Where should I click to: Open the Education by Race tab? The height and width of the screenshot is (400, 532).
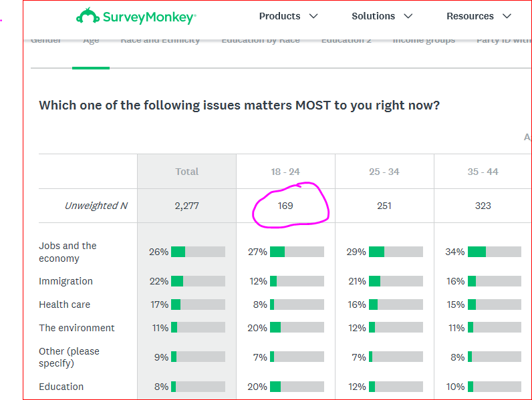click(x=261, y=41)
